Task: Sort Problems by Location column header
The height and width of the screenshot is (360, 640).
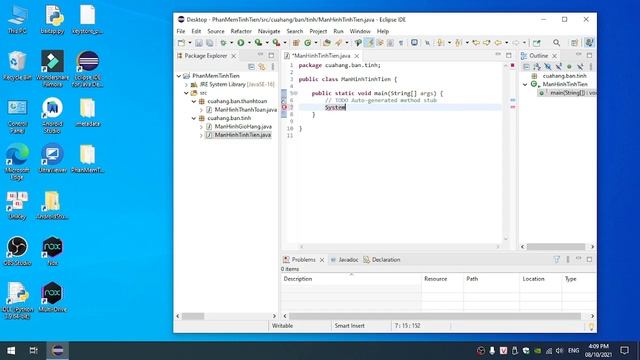Action: click(x=540, y=279)
